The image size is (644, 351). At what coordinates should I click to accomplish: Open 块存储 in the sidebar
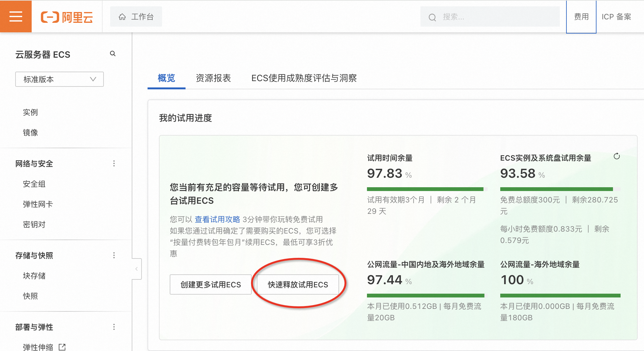click(x=34, y=276)
